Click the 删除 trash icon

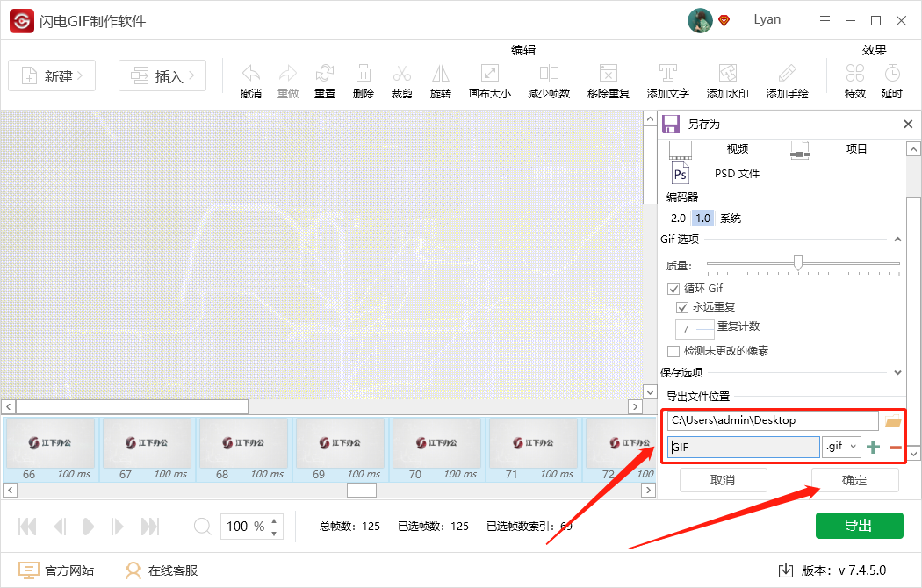pos(364,74)
